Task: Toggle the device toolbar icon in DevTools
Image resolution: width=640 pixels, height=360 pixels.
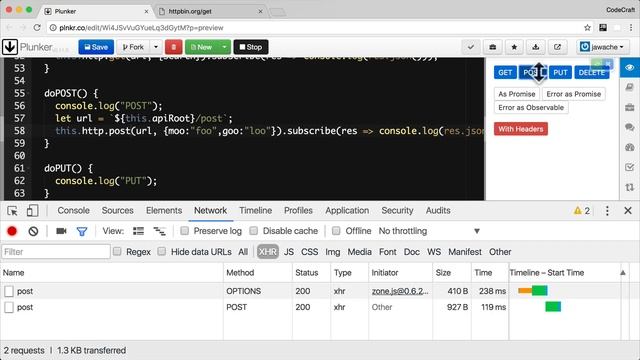Action: pyautogui.click(x=32, y=211)
